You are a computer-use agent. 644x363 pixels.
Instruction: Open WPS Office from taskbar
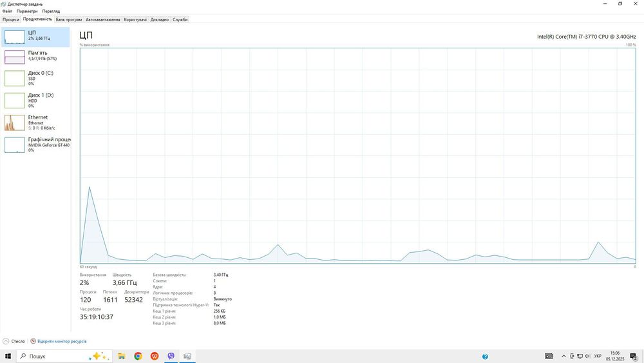coord(155,356)
